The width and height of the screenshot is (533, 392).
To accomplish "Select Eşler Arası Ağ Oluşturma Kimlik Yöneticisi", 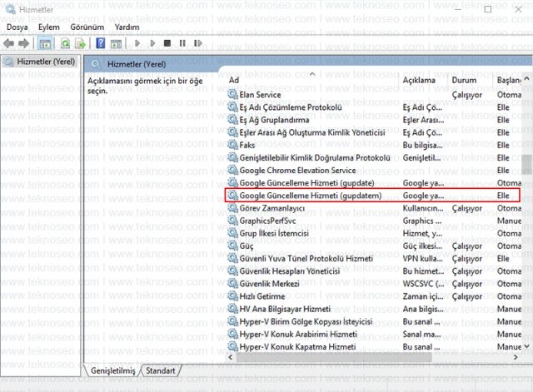I will point(374,132).
